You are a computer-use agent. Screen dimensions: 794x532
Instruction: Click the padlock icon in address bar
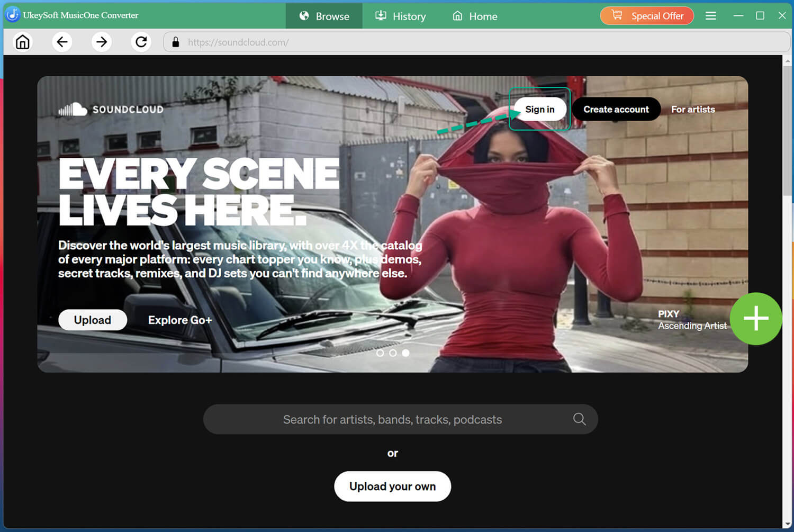[x=176, y=42]
